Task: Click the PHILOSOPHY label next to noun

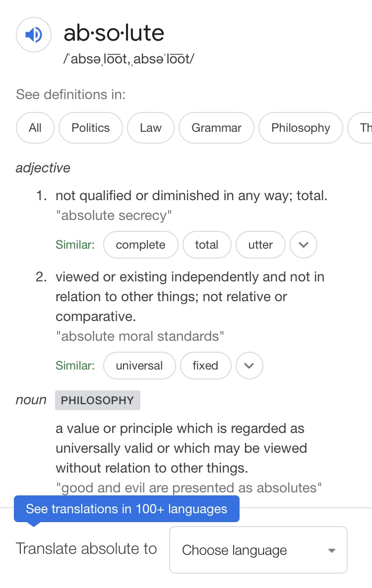Action: pos(97,400)
